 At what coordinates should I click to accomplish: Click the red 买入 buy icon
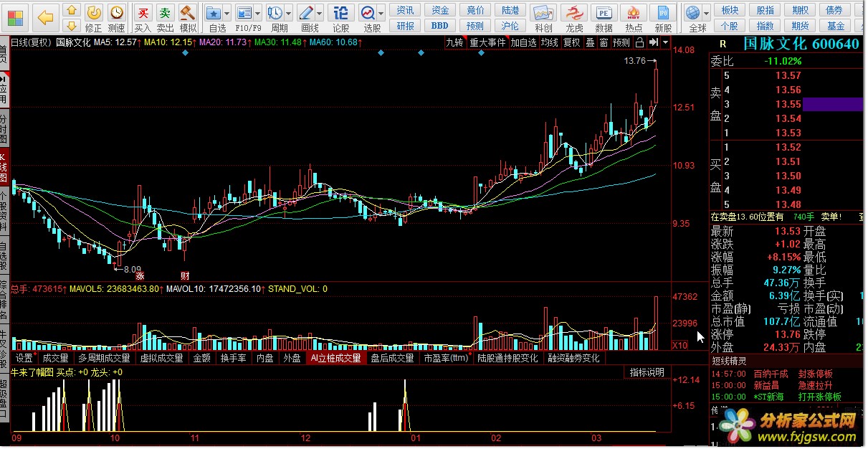tap(143, 12)
